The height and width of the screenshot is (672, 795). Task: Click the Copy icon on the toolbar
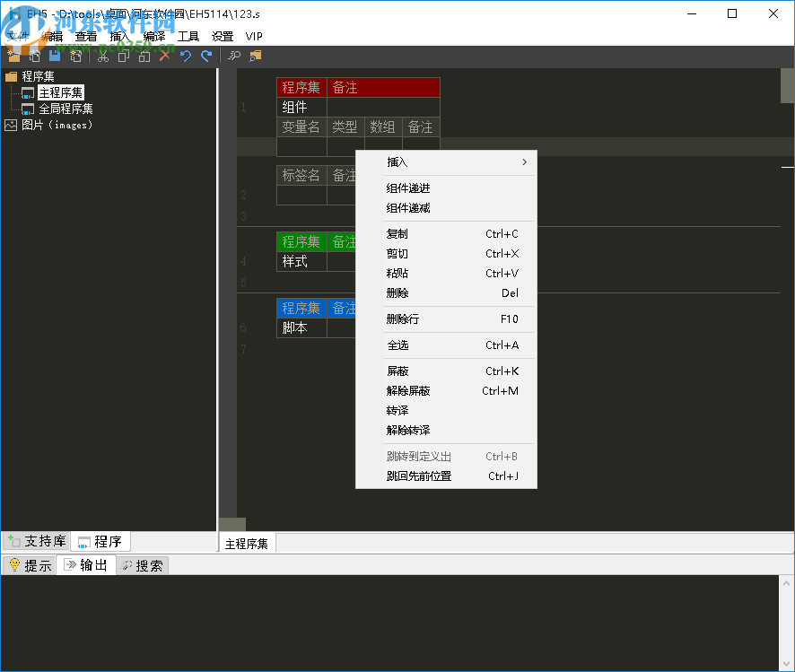click(123, 55)
